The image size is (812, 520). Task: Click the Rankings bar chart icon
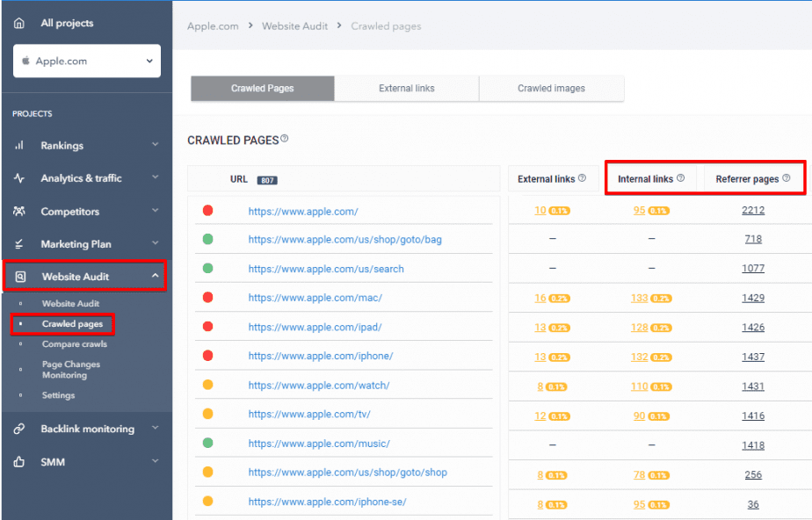point(19,146)
